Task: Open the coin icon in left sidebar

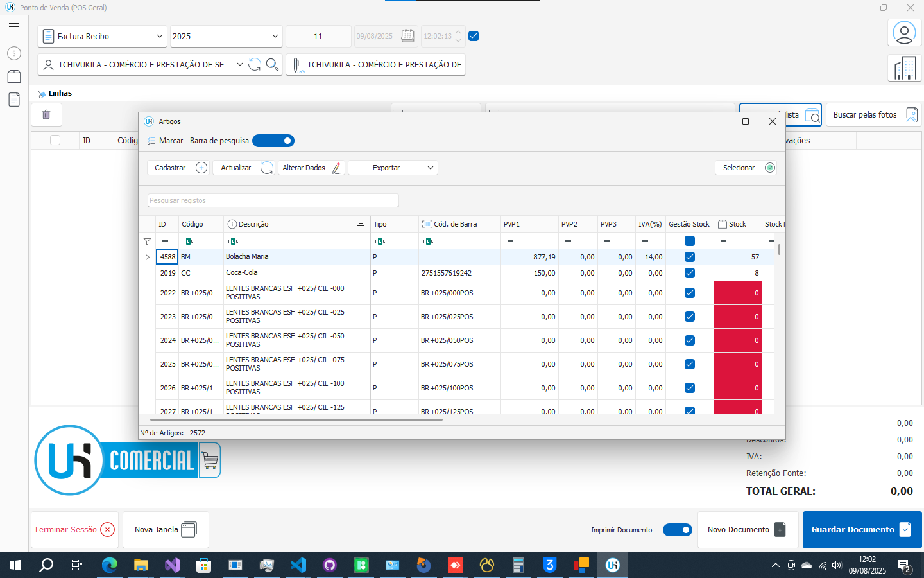Action: pos(14,53)
